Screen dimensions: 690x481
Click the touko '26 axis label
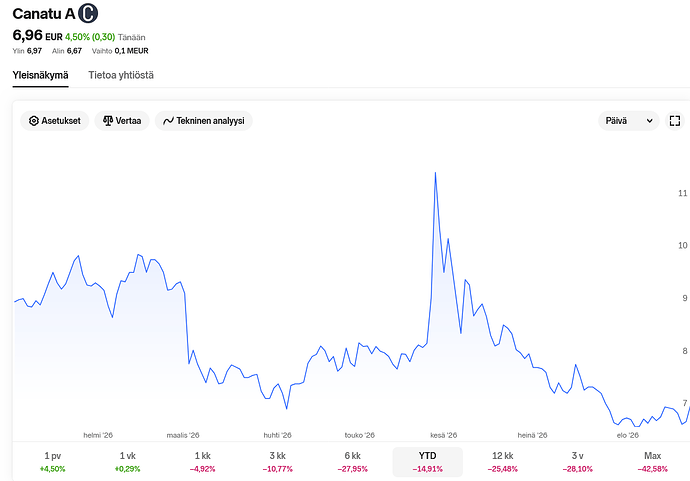pyautogui.click(x=360, y=435)
